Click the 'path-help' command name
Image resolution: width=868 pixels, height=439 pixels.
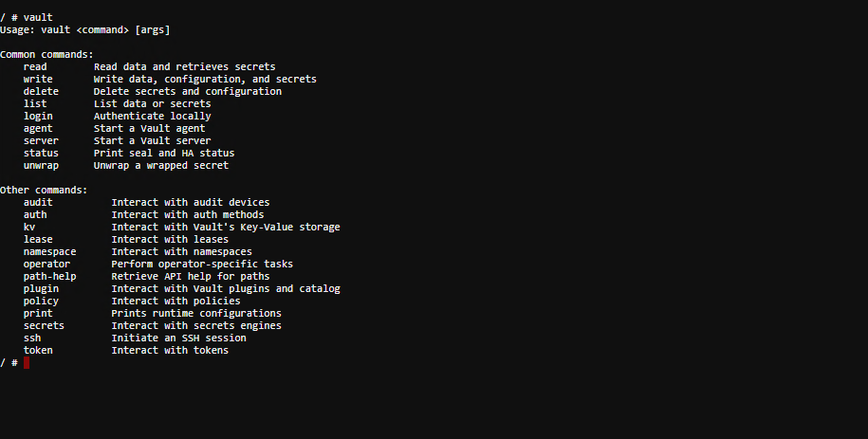(49, 277)
